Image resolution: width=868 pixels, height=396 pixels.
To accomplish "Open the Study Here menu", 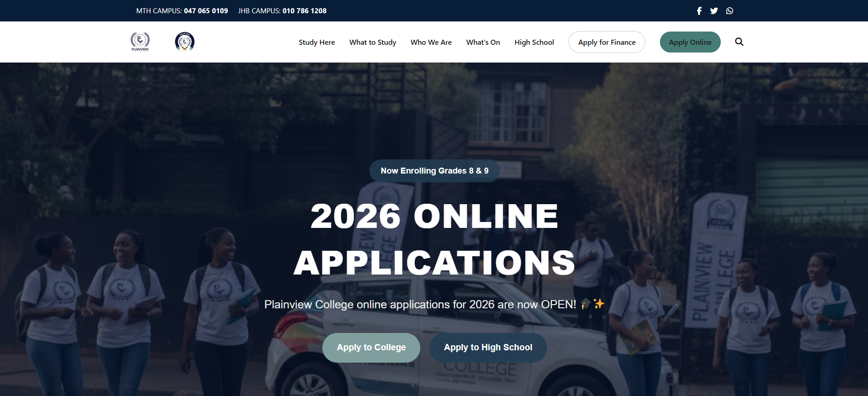I will tap(316, 42).
